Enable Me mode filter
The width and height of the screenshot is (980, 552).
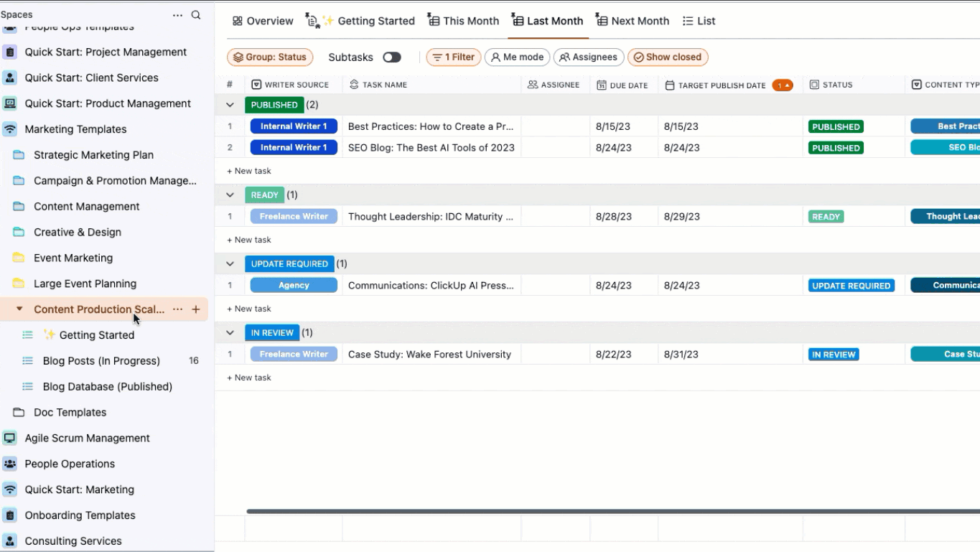(x=517, y=57)
